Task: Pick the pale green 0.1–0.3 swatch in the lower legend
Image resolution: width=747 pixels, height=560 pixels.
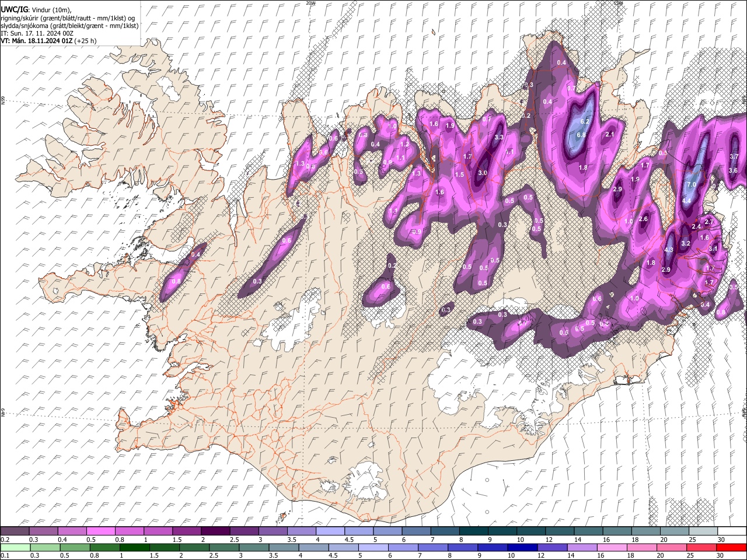Action: tap(15, 547)
